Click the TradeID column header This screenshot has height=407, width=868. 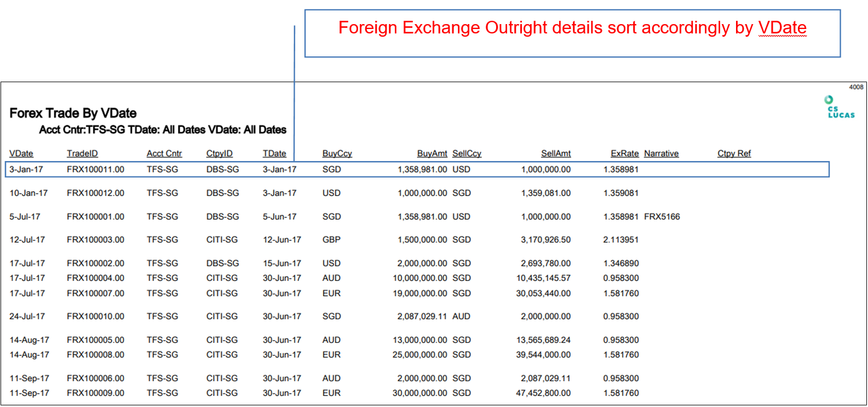(82, 153)
